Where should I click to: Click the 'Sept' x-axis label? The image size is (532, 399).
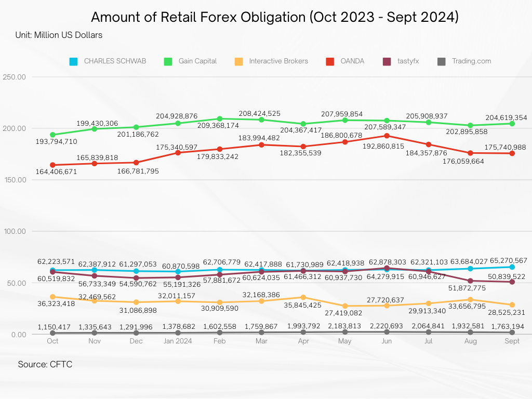512,341
